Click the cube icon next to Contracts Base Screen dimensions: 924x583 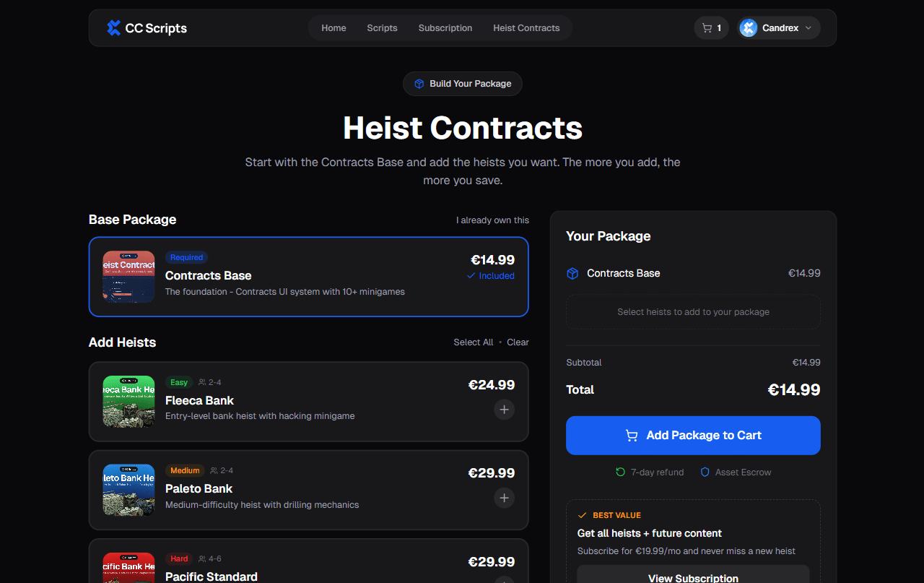[572, 273]
